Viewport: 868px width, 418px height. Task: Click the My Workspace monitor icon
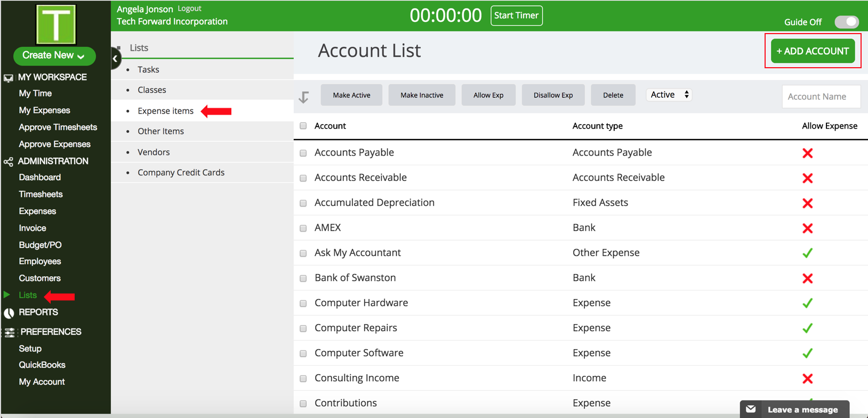point(9,78)
